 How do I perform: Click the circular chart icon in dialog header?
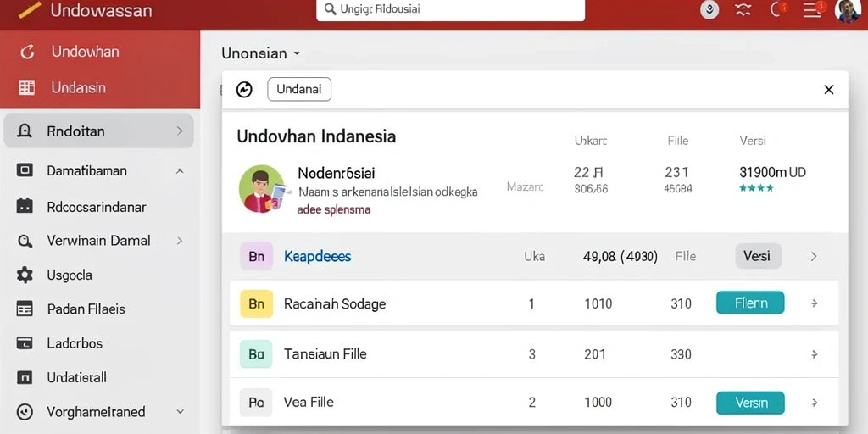pos(244,90)
